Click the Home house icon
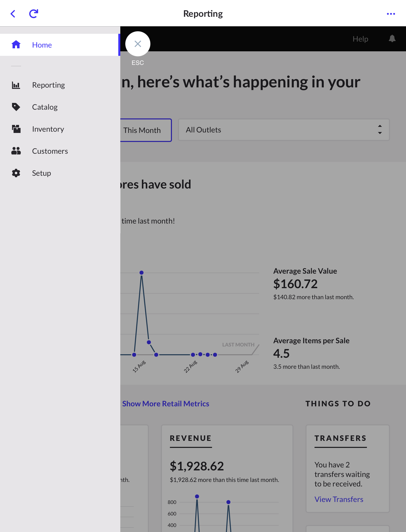Viewport: 406px width, 532px height. pos(16,45)
